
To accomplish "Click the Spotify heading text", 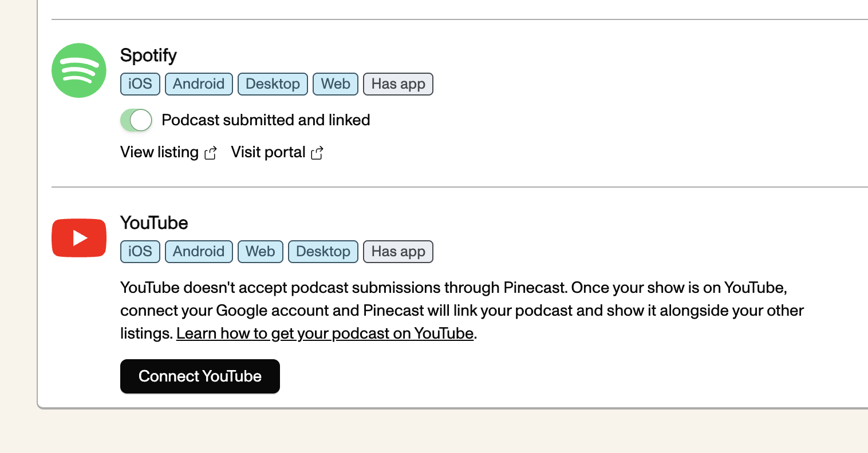I will (148, 55).
